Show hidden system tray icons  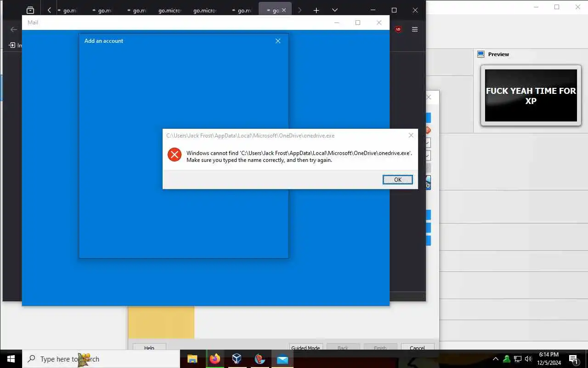(496, 359)
